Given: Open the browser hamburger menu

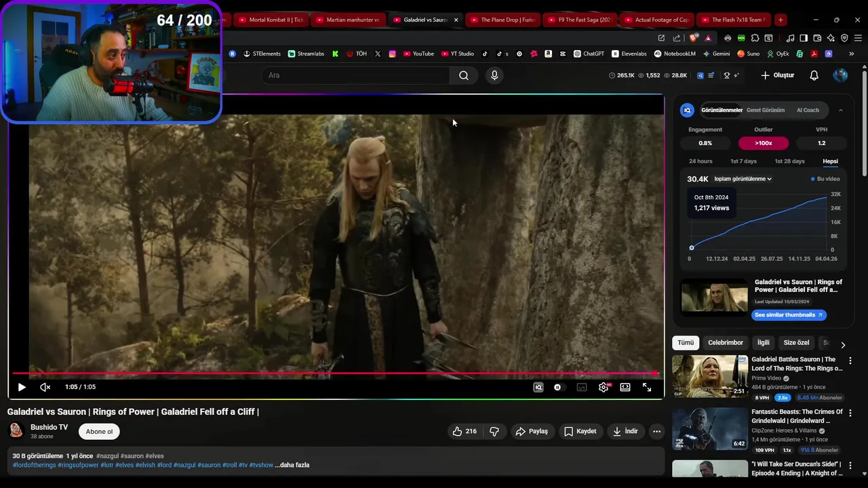Looking at the screenshot, I should (858, 38).
